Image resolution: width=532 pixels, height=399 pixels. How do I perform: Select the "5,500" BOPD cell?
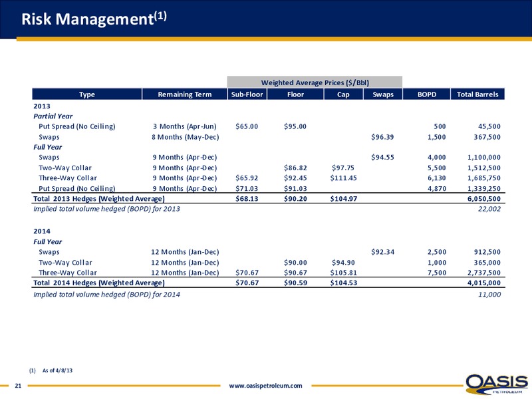coord(437,168)
